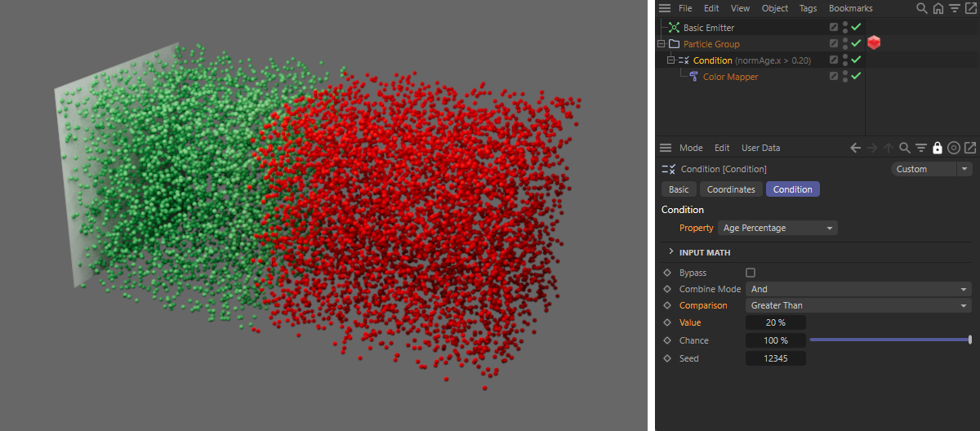Click the Chance slider track
Viewport: 980px width, 431px height.
pyautogui.click(x=890, y=340)
